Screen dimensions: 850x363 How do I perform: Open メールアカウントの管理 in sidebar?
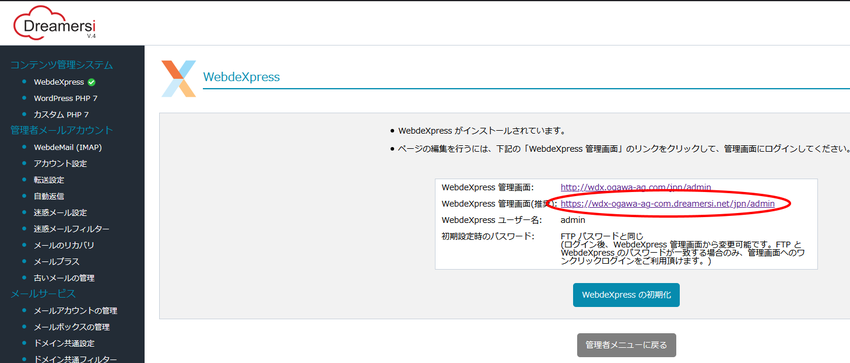pyautogui.click(x=75, y=311)
